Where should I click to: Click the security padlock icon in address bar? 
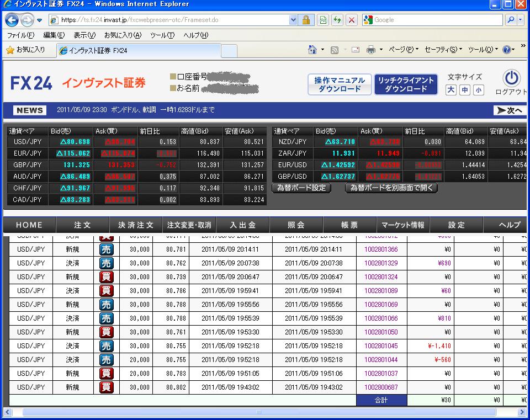click(x=305, y=20)
